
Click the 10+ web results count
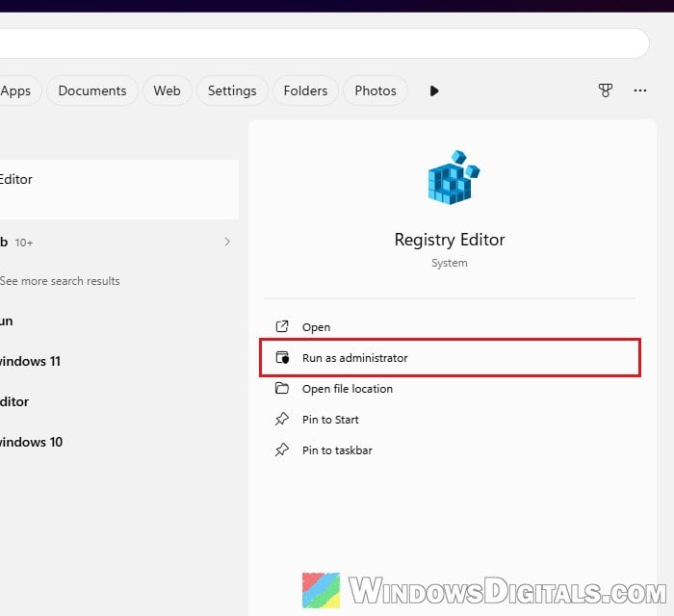tap(24, 243)
